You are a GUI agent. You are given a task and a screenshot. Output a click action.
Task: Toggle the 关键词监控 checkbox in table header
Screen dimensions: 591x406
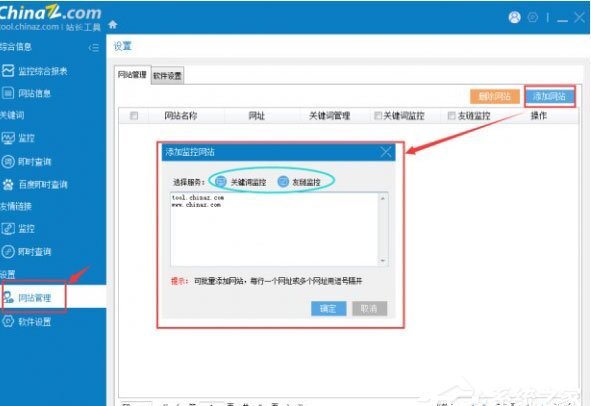378,116
